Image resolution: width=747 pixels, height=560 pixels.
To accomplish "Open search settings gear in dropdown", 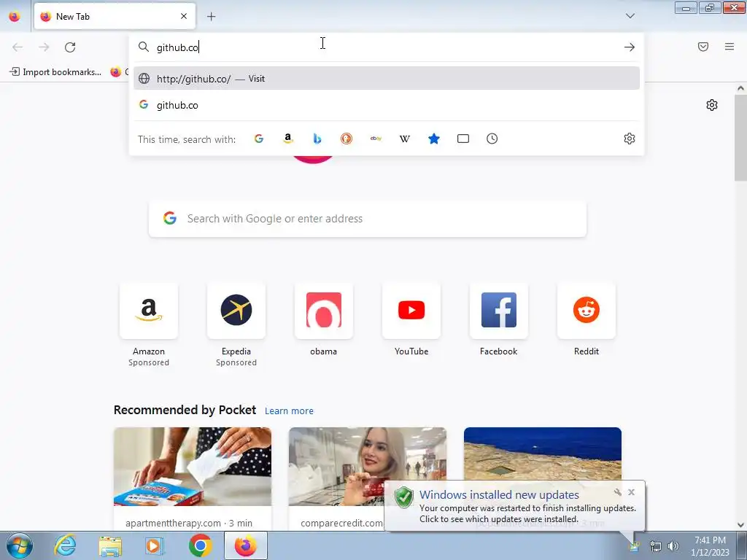I will (x=630, y=139).
